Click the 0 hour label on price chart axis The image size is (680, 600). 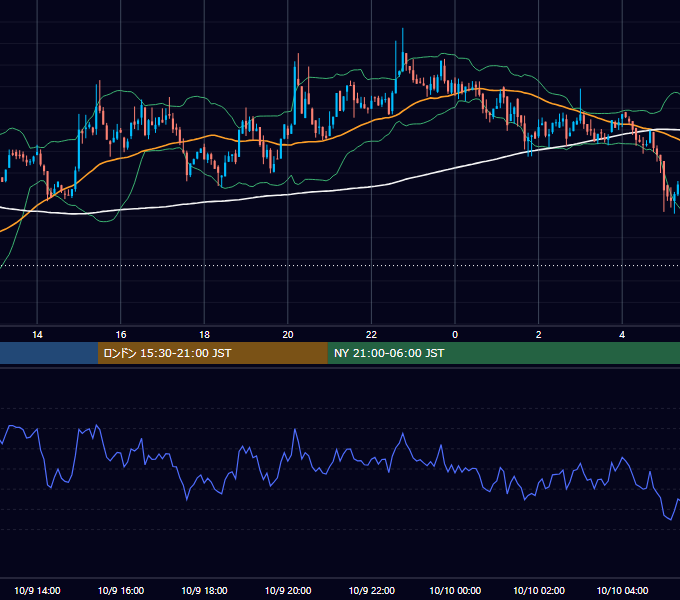[455, 335]
